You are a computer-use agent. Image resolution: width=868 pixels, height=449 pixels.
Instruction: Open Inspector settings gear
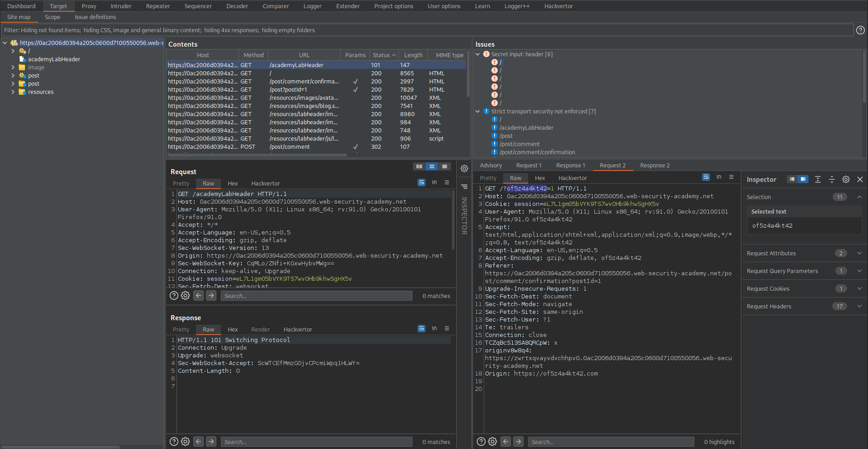[846, 180]
